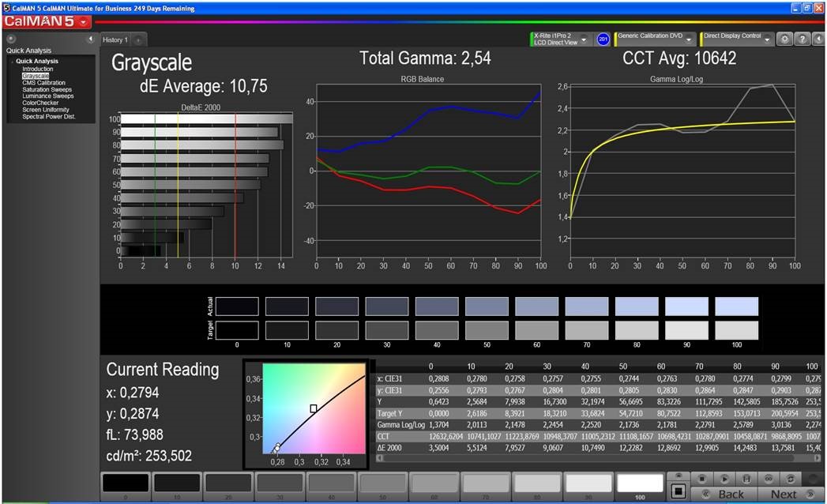The width and height of the screenshot is (827, 504).
Task: Open the ColorChecker page
Action: coord(40,103)
